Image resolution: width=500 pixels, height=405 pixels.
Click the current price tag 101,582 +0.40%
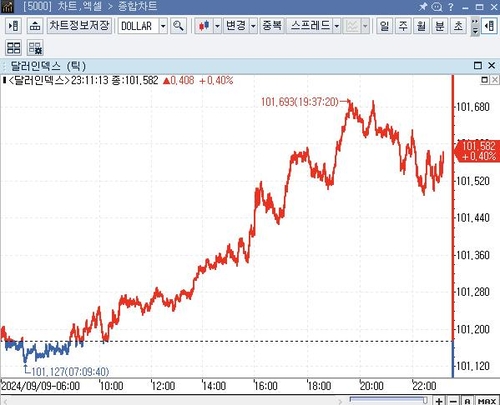tap(477, 151)
